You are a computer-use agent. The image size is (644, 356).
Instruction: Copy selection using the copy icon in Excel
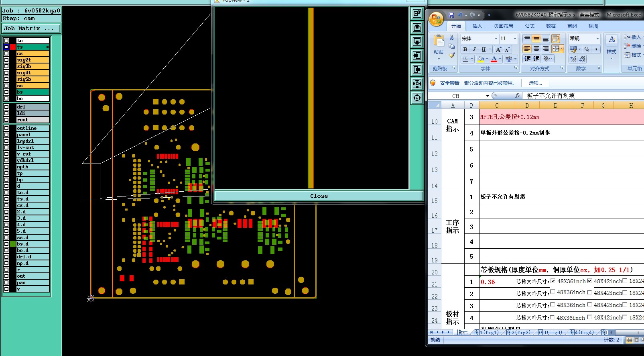452,46
